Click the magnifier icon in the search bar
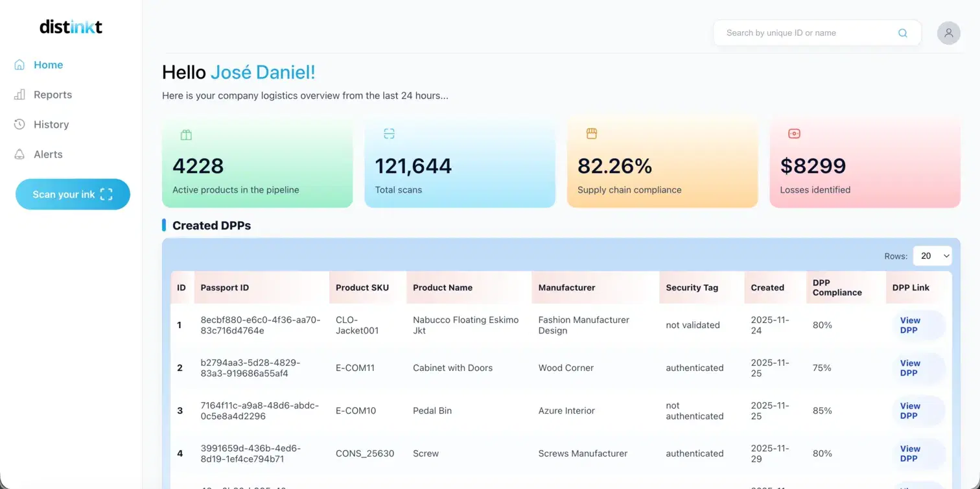Image resolution: width=980 pixels, height=489 pixels. pyautogui.click(x=902, y=32)
